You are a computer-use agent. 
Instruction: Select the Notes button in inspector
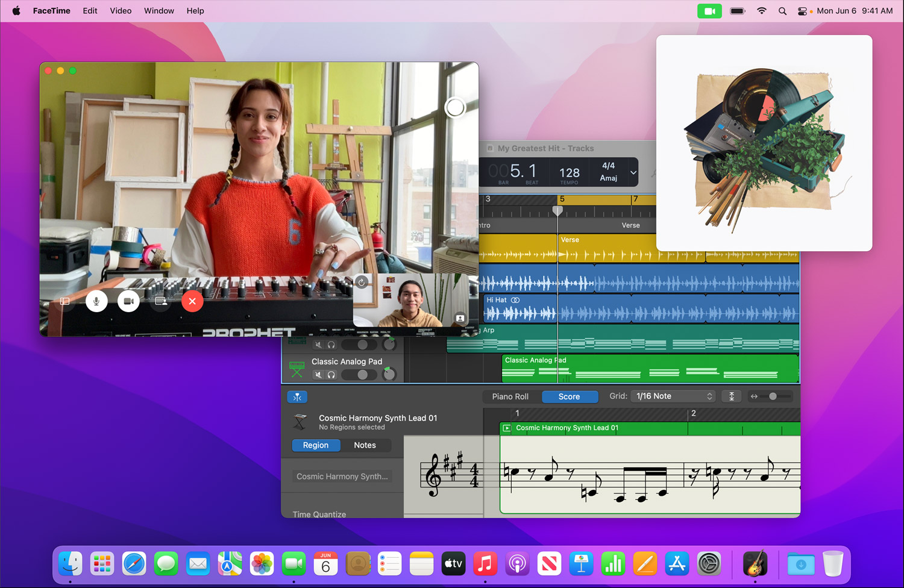(365, 445)
